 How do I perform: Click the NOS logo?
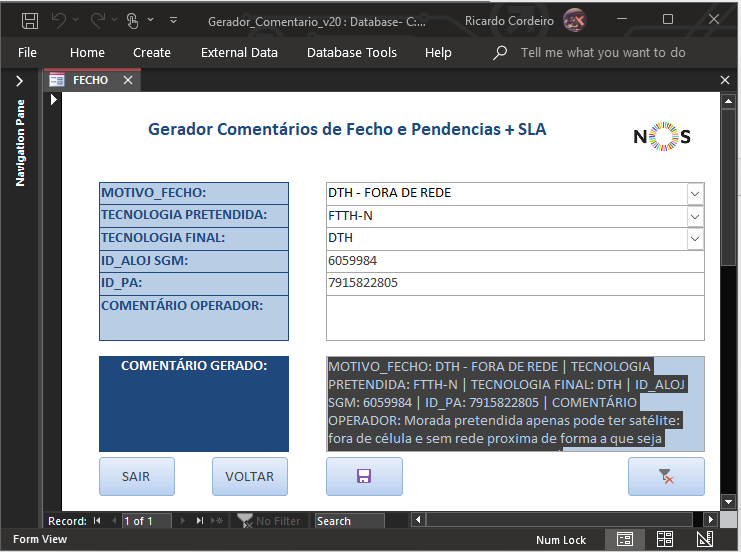(662, 137)
